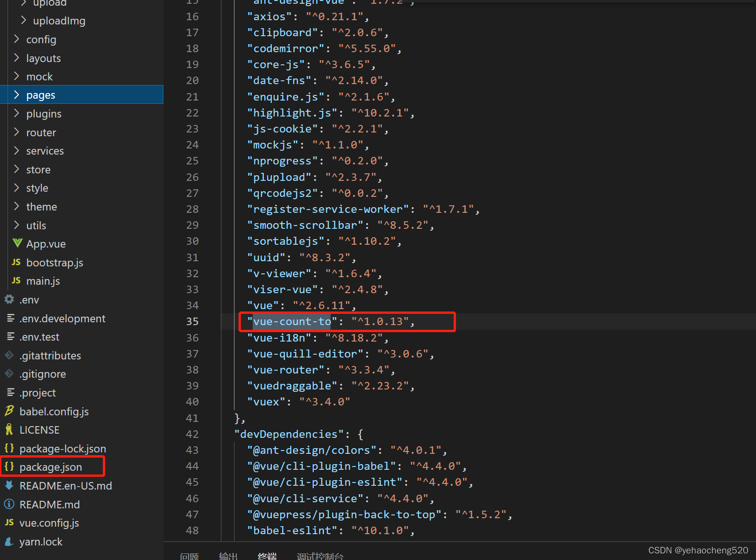Image resolution: width=756 pixels, height=560 pixels.
Task: Open main.js file
Action: click(x=43, y=281)
